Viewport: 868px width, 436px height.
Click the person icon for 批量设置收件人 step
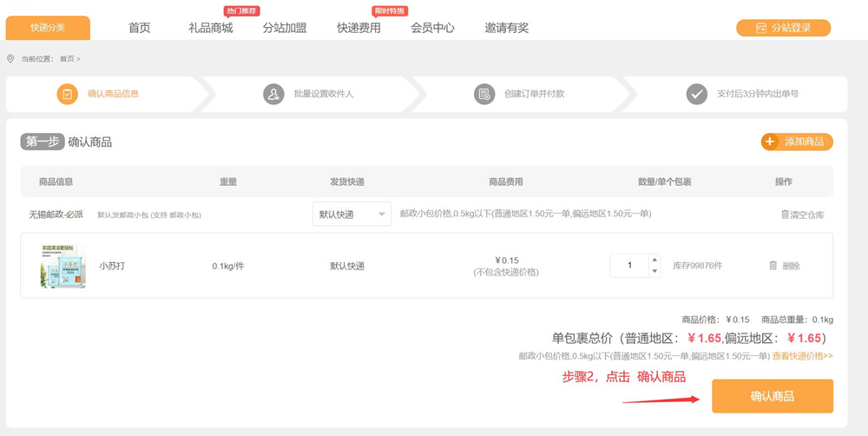point(273,94)
